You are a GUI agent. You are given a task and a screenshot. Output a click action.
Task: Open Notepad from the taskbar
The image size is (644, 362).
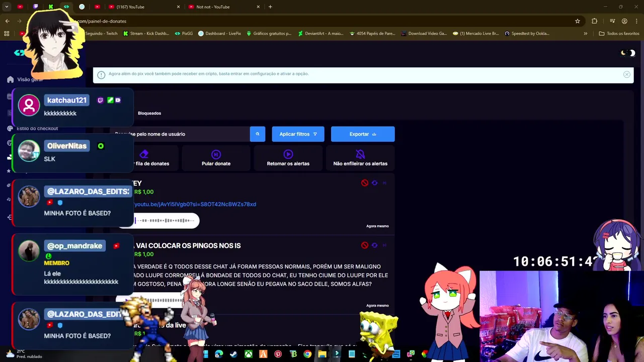(x=352, y=354)
